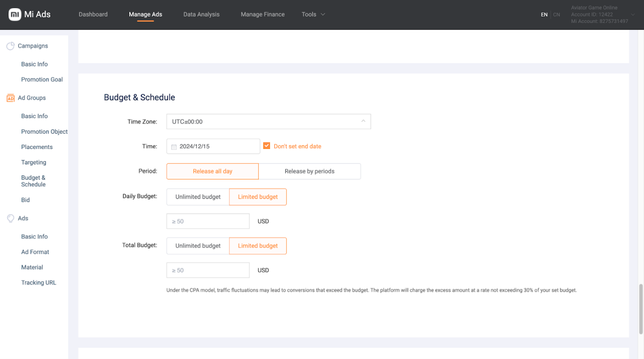
Task: Click the Mi Ads logo icon
Action: coord(15,14)
